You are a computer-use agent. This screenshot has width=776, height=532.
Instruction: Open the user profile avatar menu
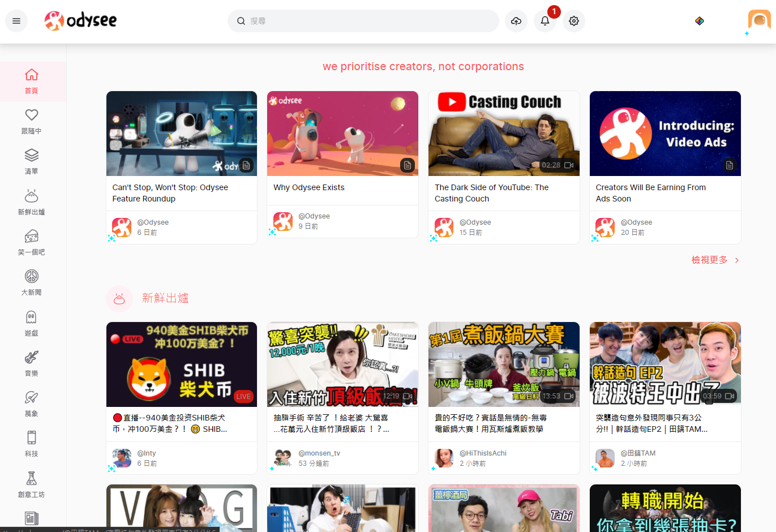[759, 21]
